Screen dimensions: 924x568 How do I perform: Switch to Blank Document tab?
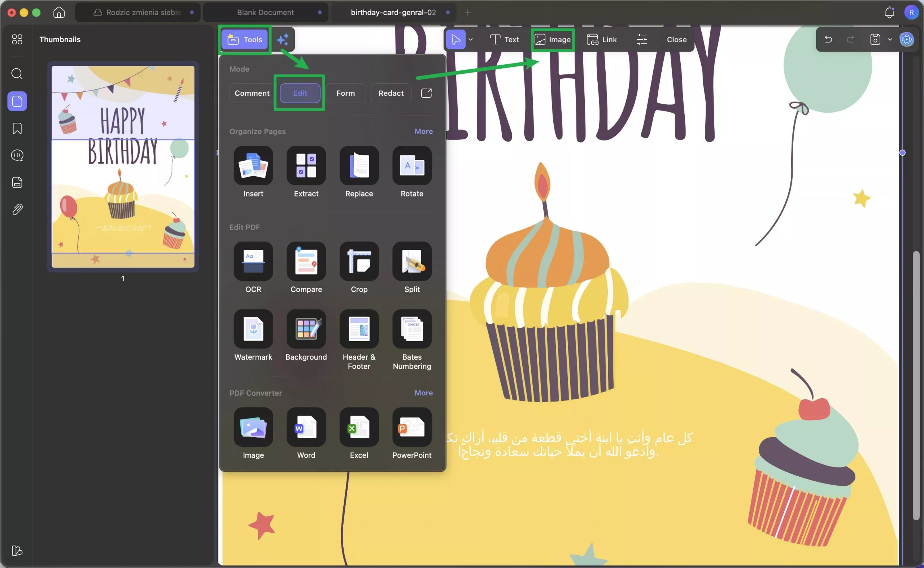point(265,12)
